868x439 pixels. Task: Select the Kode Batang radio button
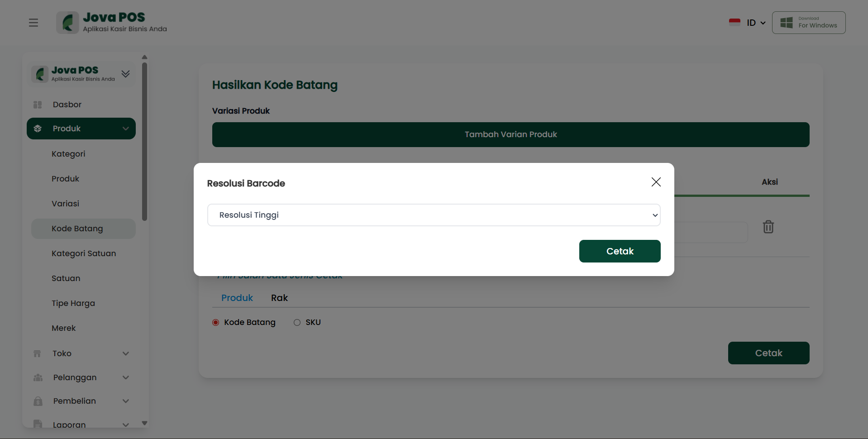tap(216, 322)
